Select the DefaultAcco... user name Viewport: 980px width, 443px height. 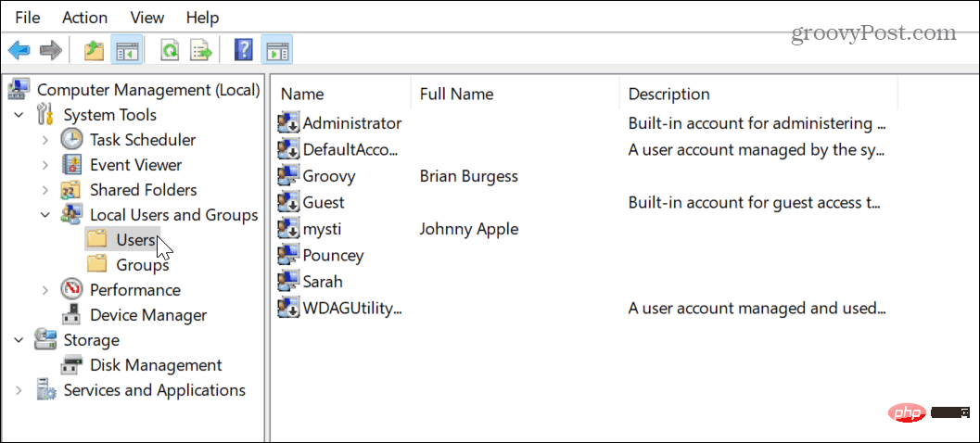pyautogui.click(x=350, y=150)
